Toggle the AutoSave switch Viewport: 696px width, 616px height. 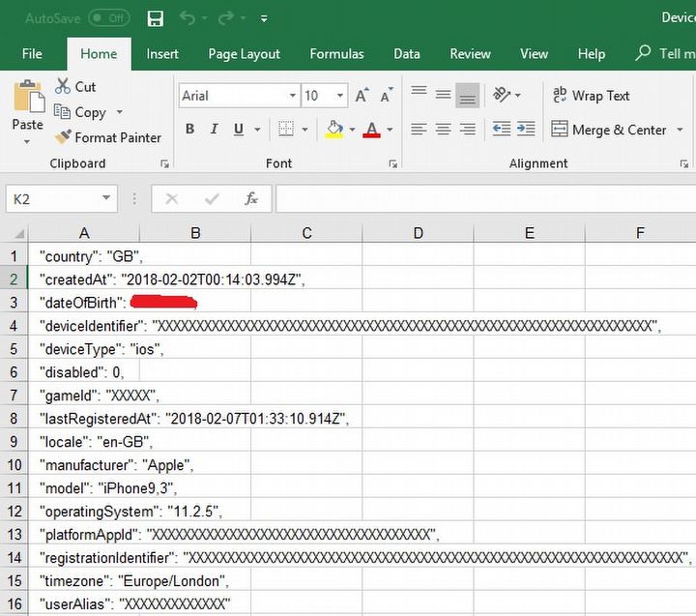point(108,18)
